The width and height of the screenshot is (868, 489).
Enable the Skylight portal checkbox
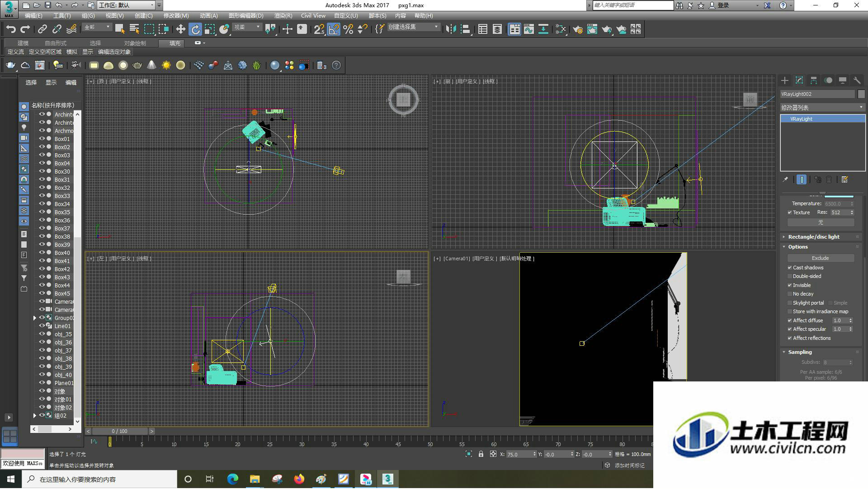click(790, 303)
